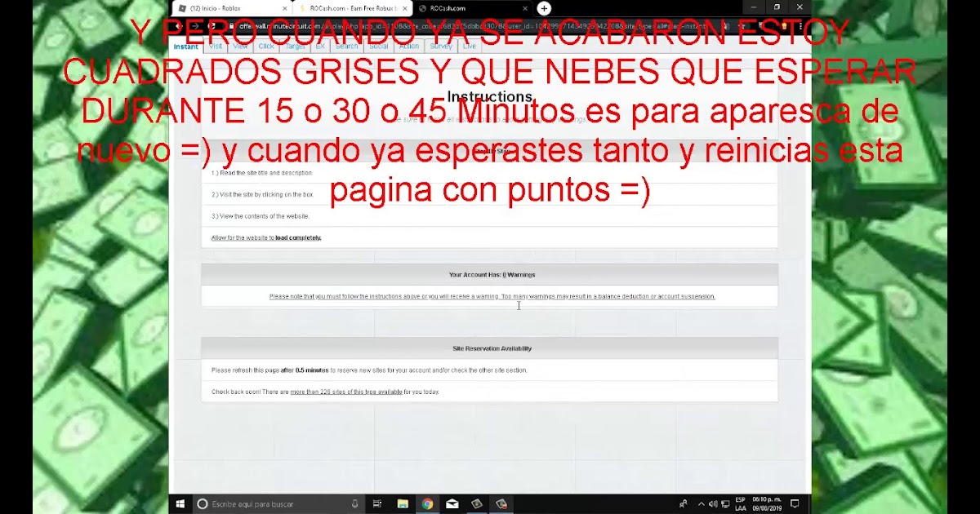
Task: Open the Survey offer tab
Action: [441, 47]
